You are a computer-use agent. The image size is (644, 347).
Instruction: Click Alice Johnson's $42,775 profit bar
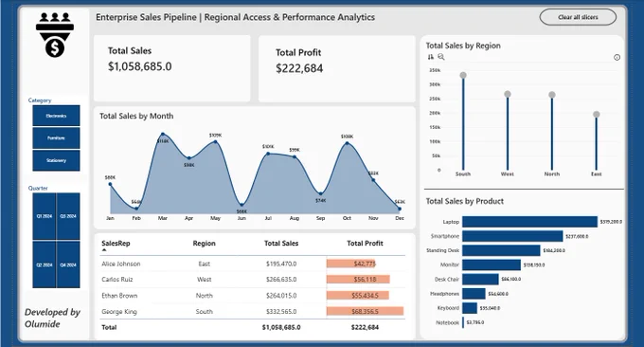[x=351, y=264]
